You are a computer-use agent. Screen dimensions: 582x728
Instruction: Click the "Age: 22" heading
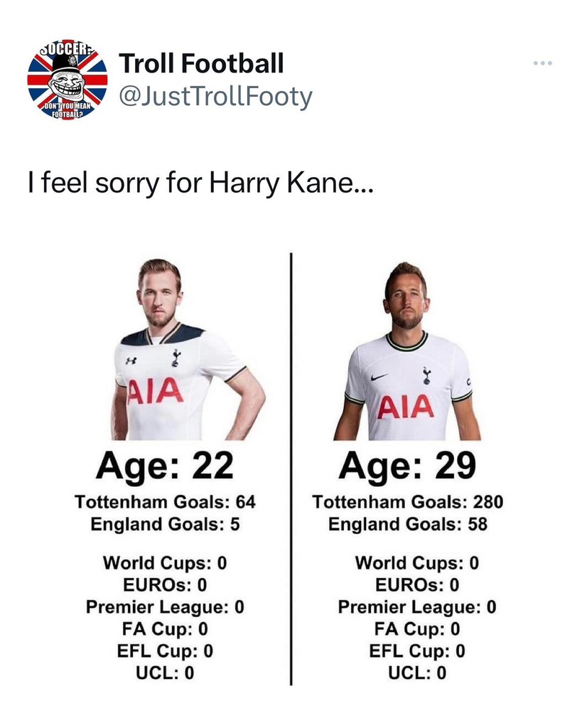coord(164,466)
